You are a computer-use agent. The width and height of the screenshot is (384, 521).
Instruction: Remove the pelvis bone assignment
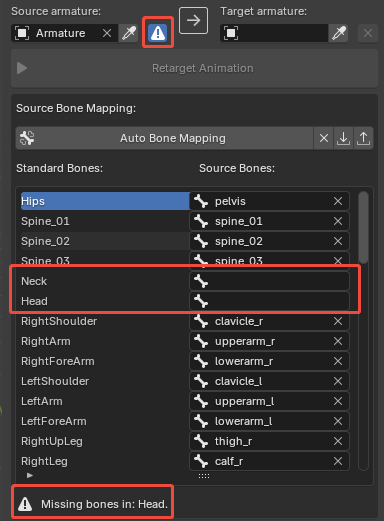point(338,201)
